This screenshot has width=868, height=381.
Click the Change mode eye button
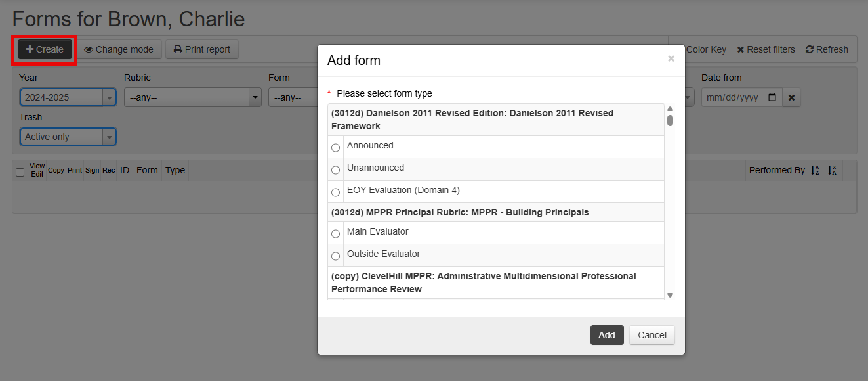click(x=119, y=49)
